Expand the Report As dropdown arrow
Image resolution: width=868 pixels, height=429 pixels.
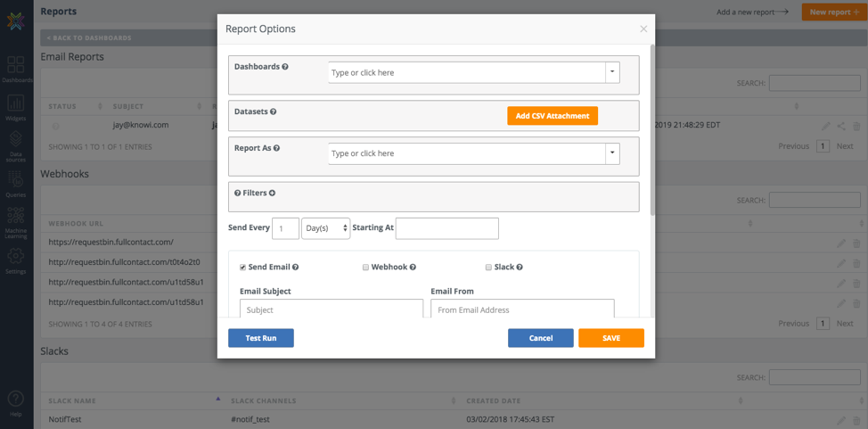613,153
